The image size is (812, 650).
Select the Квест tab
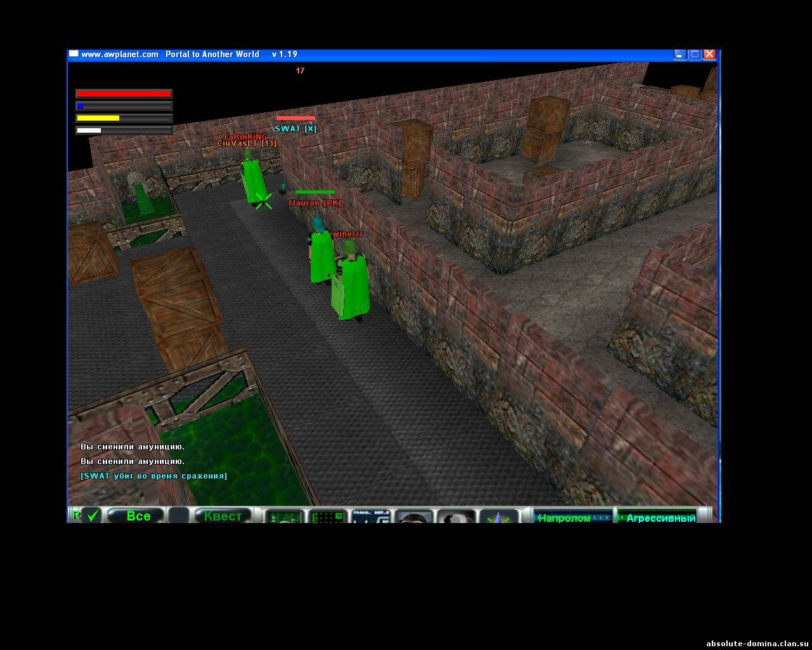[x=222, y=515]
